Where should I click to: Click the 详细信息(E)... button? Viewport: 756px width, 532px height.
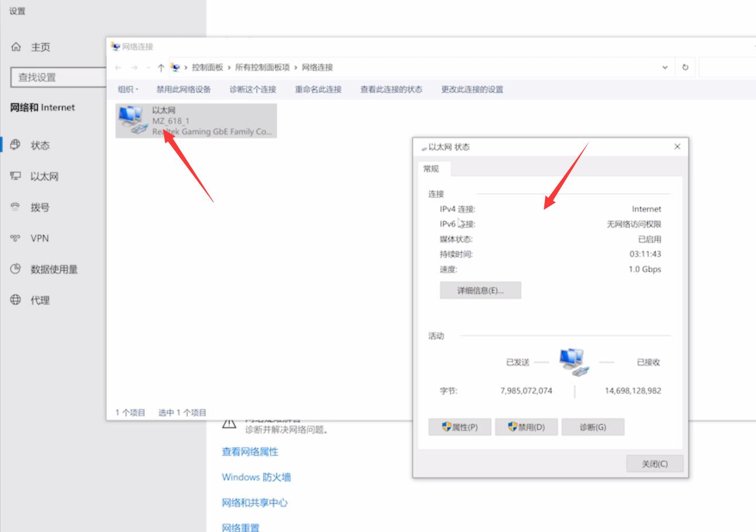pyautogui.click(x=480, y=291)
